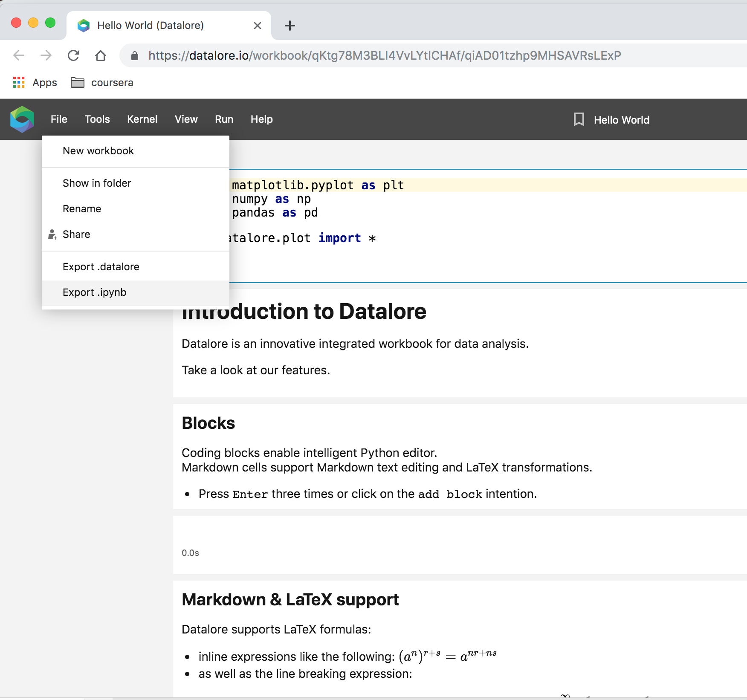Screen dimensions: 747x700
Task: Click the browser home icon
Action: point(101,55)
